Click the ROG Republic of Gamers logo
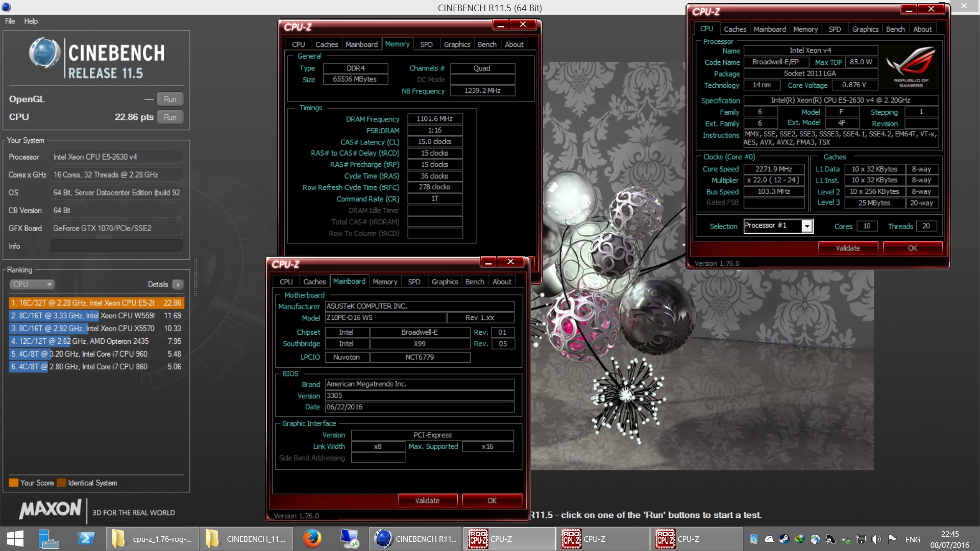 point(911,67)
